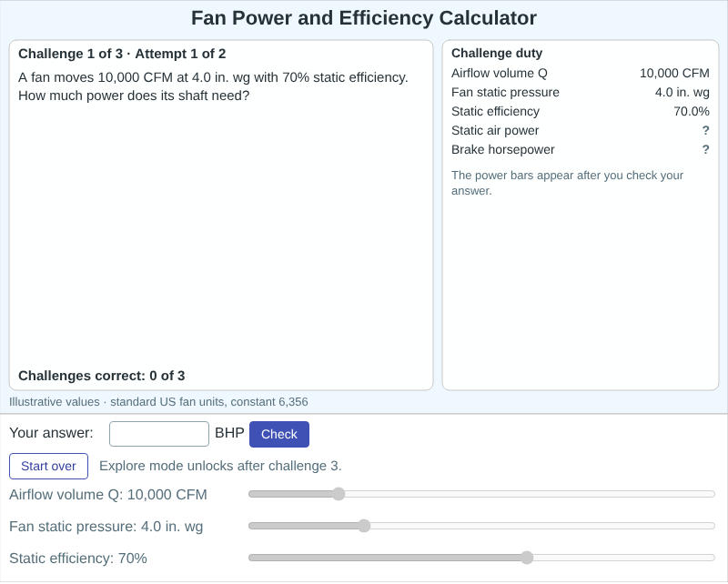
Task: Click the power bars hint note
Action: [567, 183]
